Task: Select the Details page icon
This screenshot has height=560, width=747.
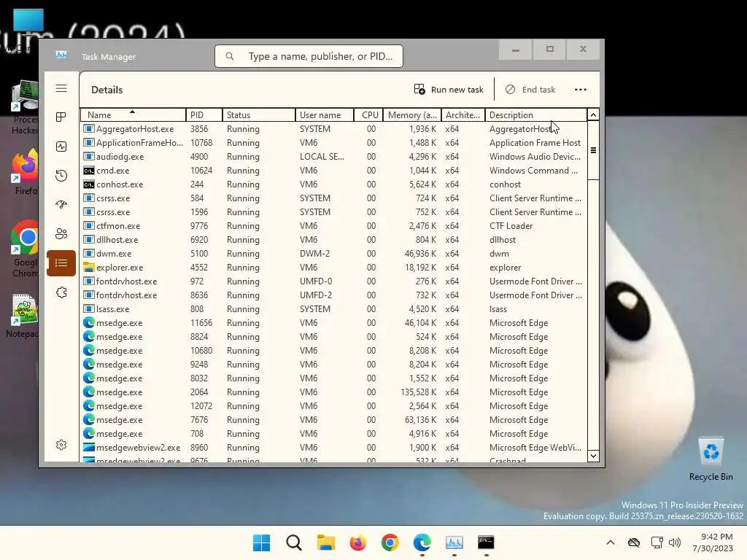Action: [x=61, y=262]
